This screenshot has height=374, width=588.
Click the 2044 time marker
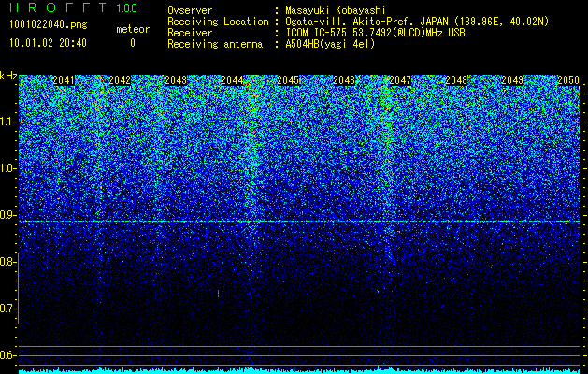(x=232, y=80)
